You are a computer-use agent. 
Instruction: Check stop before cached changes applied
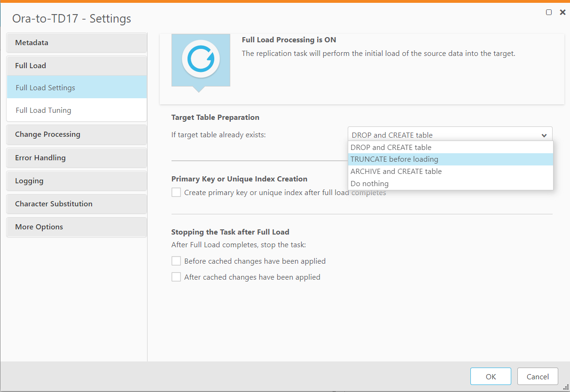coord(176,261)
